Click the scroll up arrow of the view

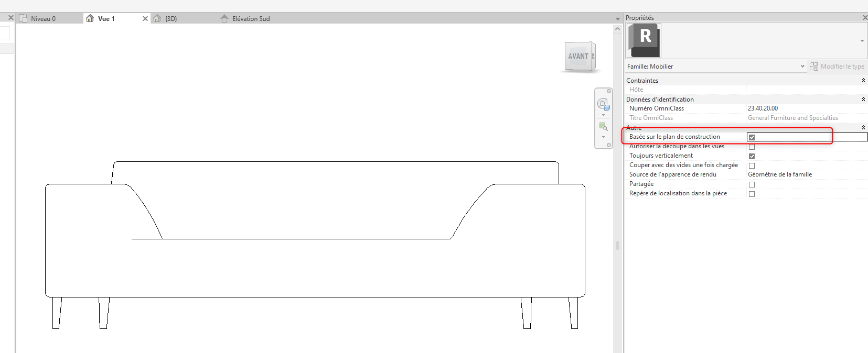[618, 29]
